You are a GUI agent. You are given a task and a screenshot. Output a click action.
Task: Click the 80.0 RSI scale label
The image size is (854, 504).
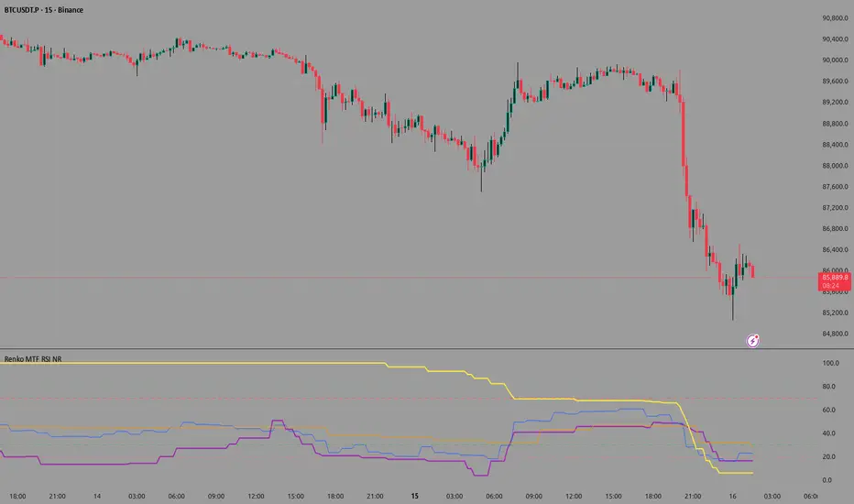click(828, 387)
